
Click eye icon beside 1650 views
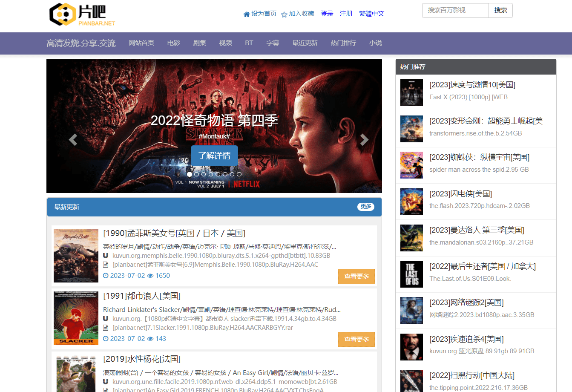coord(150,276)
